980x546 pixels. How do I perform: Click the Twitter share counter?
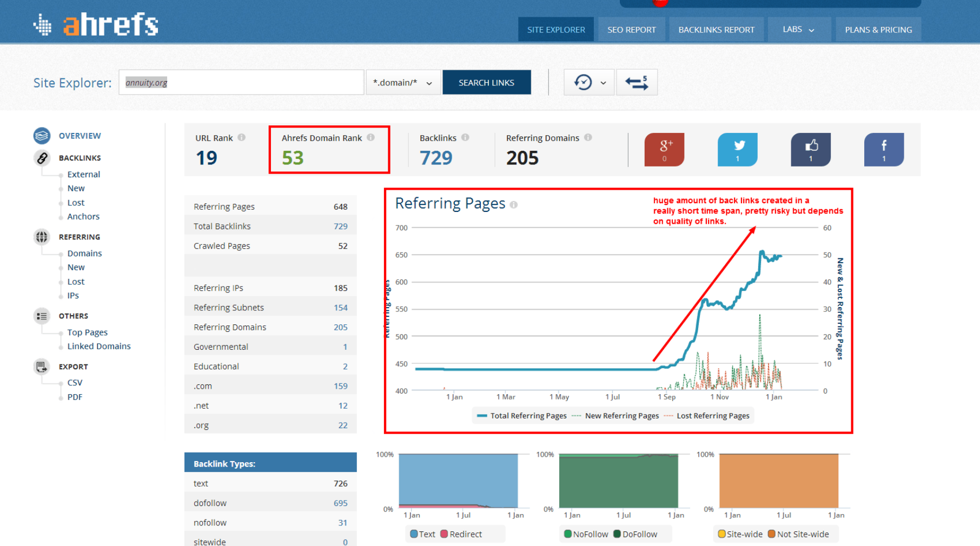tap(738, 149)
